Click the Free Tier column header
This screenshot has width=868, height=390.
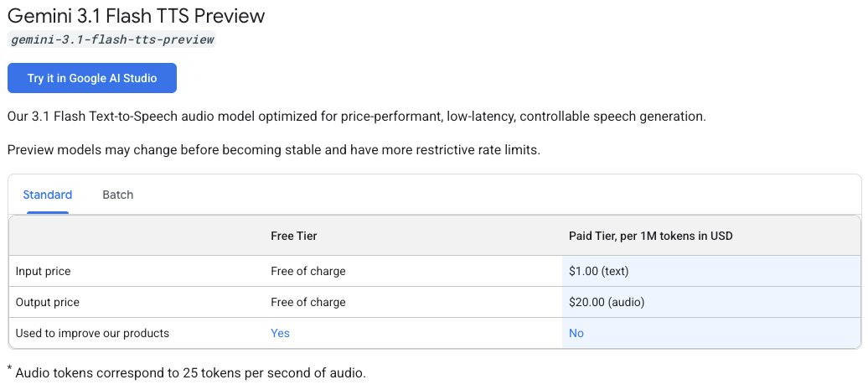[294, 236]
